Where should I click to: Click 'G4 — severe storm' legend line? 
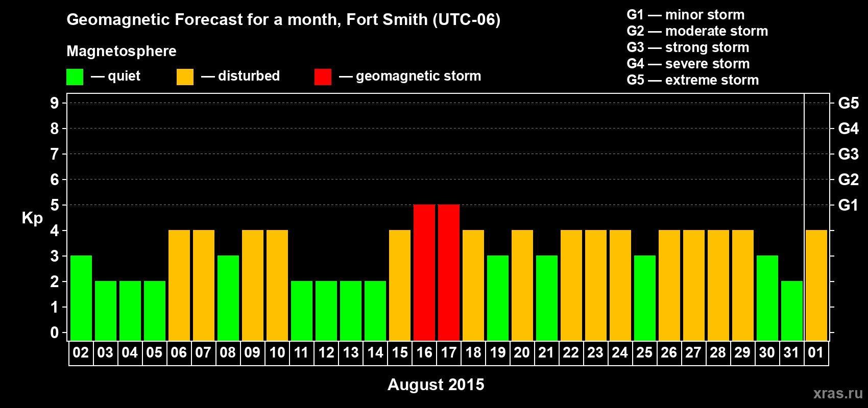[688, 64]
